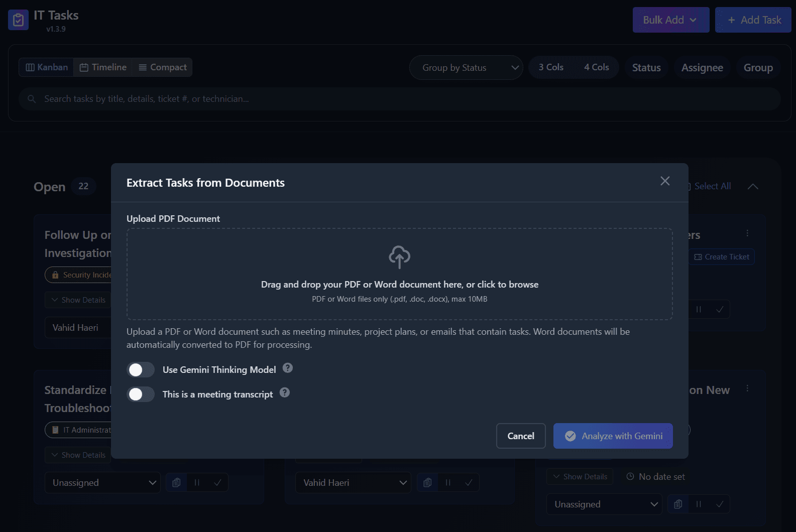Expand Show Details on Standardize card
Screen dimensions: 796x532
(78, 455)
